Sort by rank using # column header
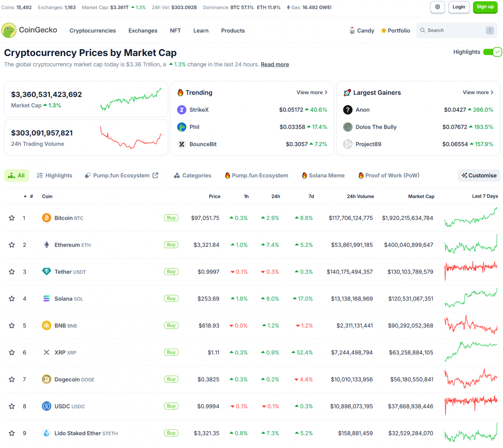Screen dimensions: 503x448 pos(31,196)
